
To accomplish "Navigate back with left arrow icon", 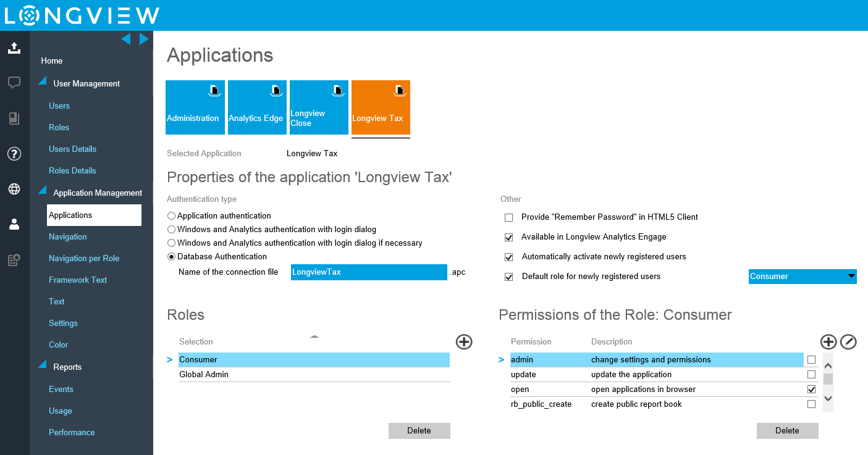I will (x=126, y=40).
